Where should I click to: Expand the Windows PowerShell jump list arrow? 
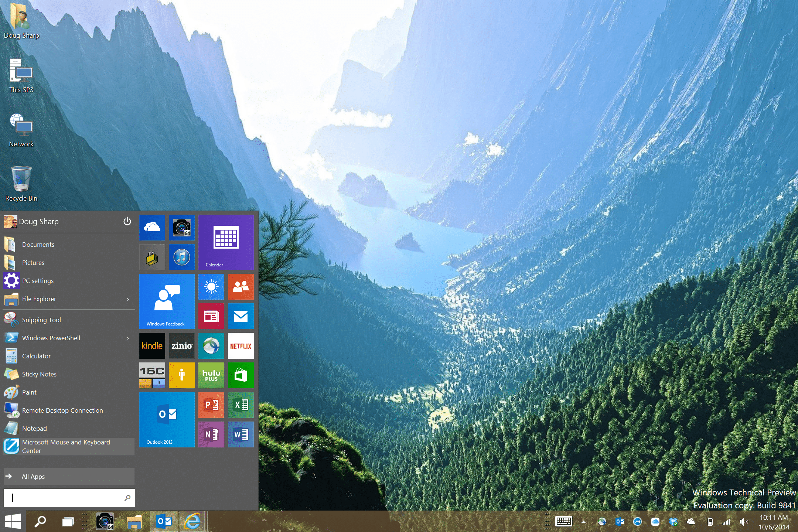tap(128, 338)
